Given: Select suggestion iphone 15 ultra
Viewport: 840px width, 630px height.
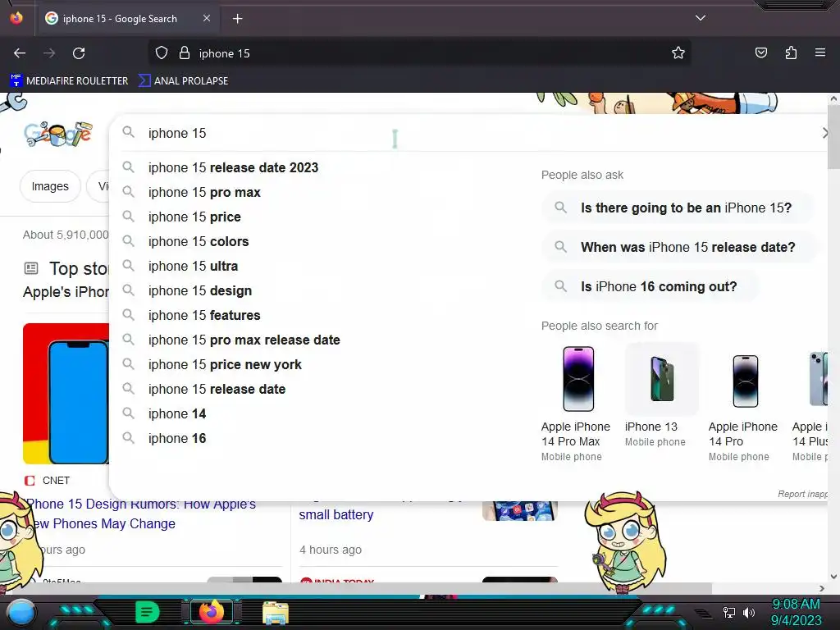Looking at the screenshot, I should click(x=193, y=267).
